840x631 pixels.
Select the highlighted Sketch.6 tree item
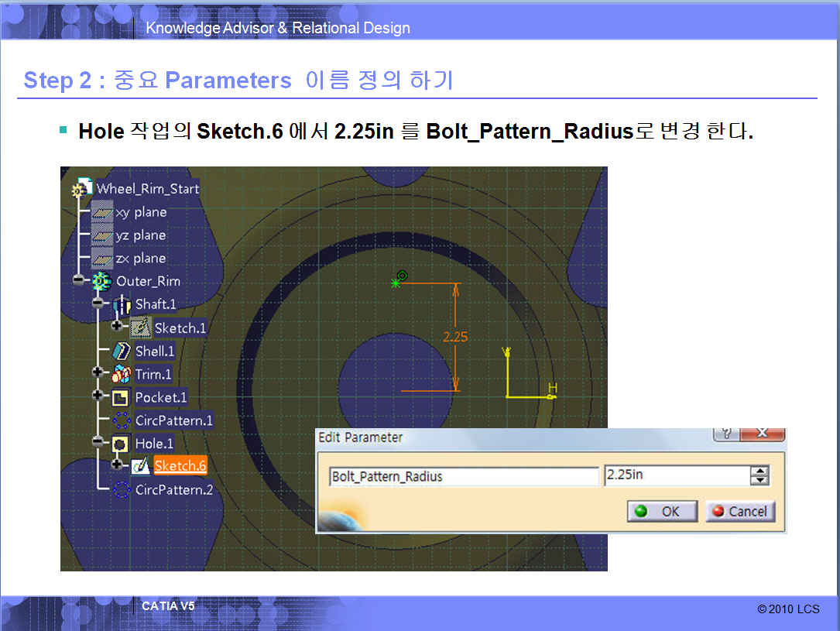pyautogui.click(x=180, y=466)
